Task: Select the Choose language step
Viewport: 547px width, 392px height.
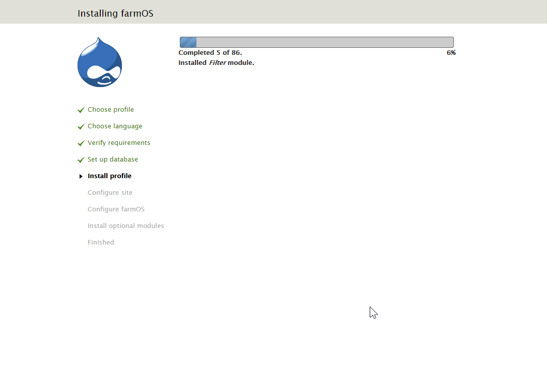Action: [x=115, y=126]
